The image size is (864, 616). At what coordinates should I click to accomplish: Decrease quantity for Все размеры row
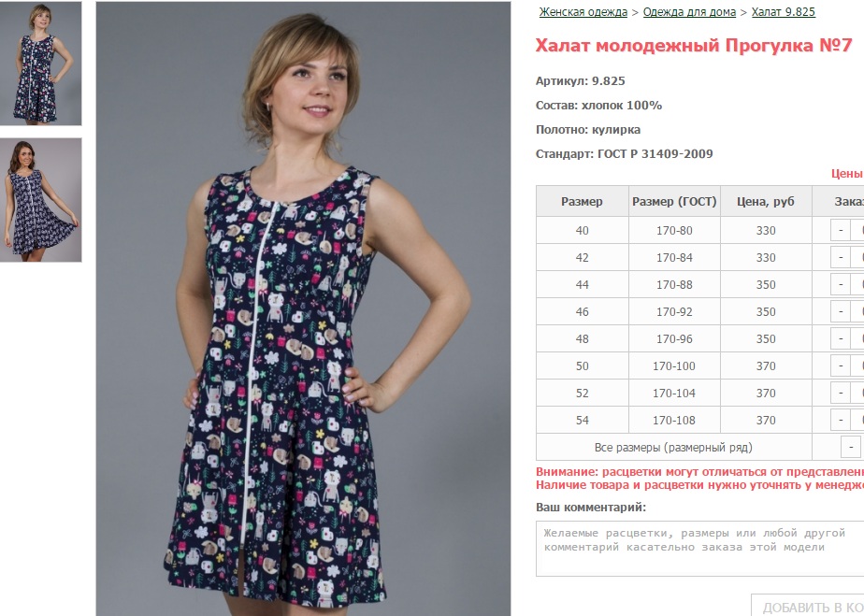[x=851, y=447]
